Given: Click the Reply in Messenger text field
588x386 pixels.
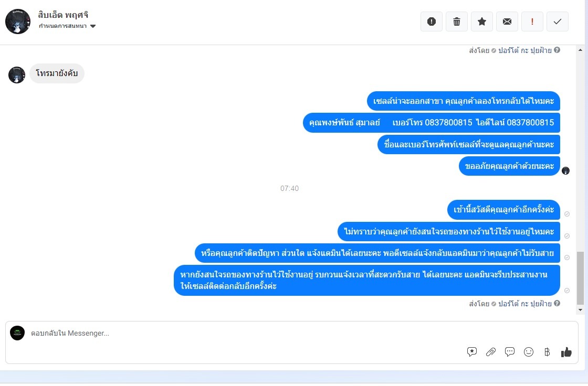Looking at the screenshot, I should [x=244, y=333].
